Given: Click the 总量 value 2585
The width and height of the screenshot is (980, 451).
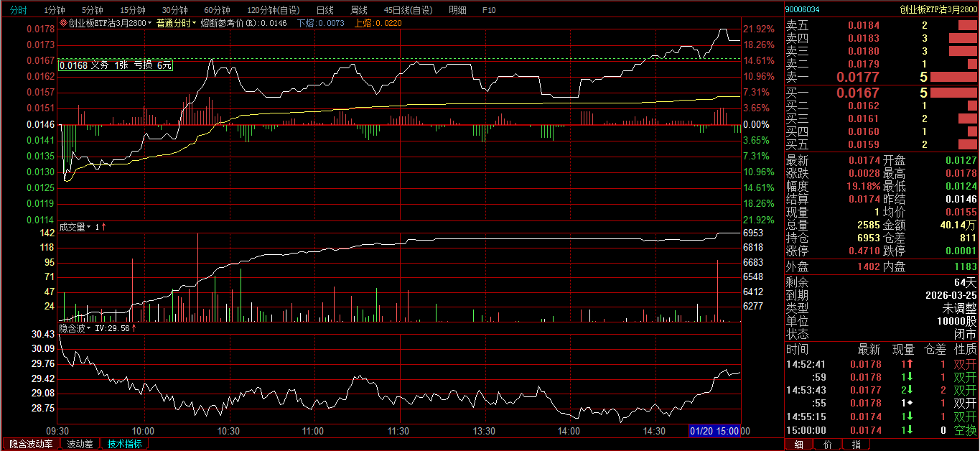Looking at the screenshot, I should point(868,225).
